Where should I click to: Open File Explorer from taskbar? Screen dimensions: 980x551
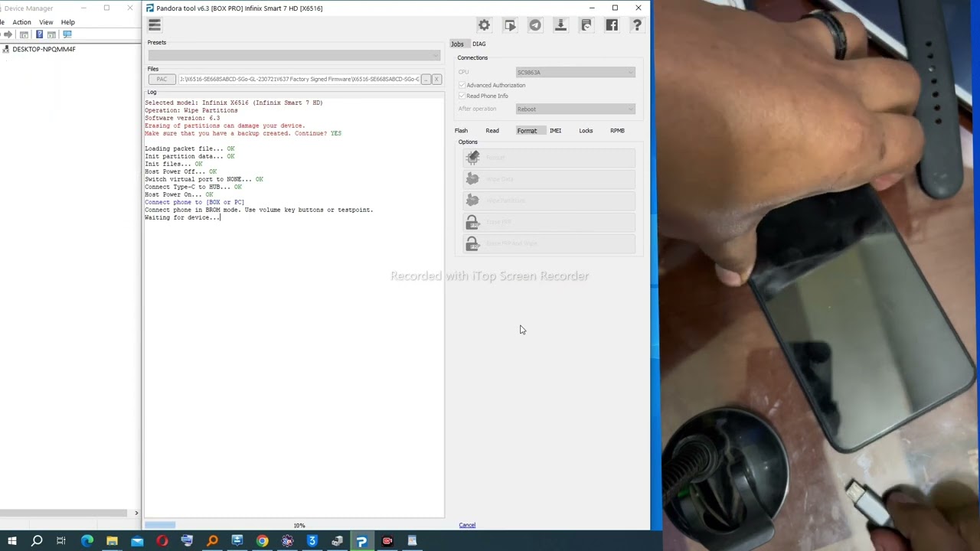[112, 541]
